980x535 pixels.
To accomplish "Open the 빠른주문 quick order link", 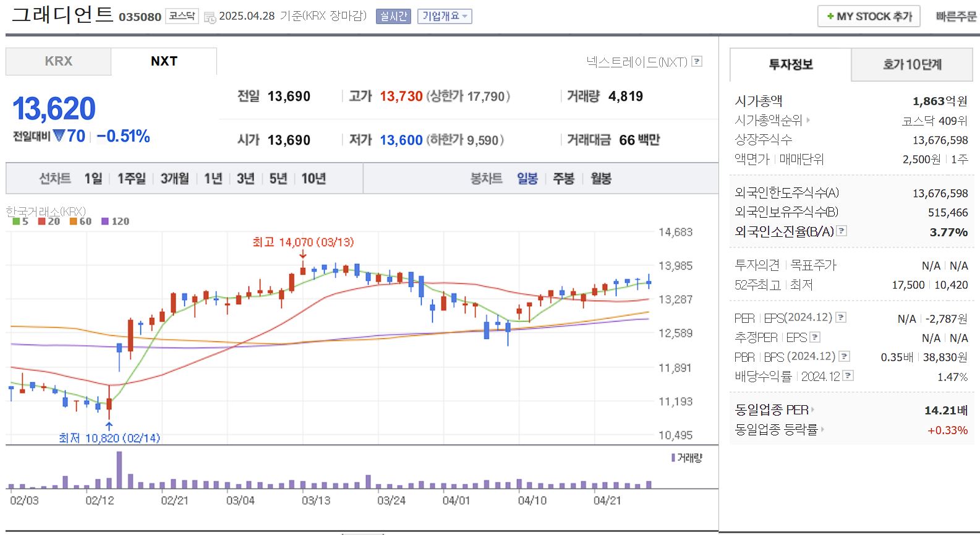I will 956,17.
